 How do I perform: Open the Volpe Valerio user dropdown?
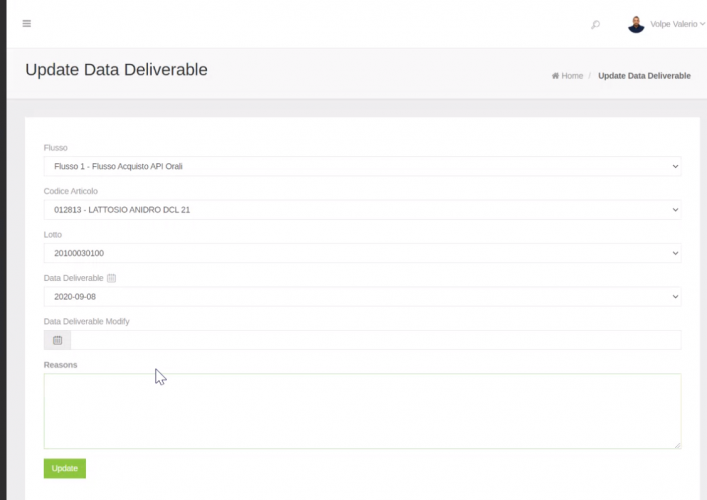click(x=677, y=24)
